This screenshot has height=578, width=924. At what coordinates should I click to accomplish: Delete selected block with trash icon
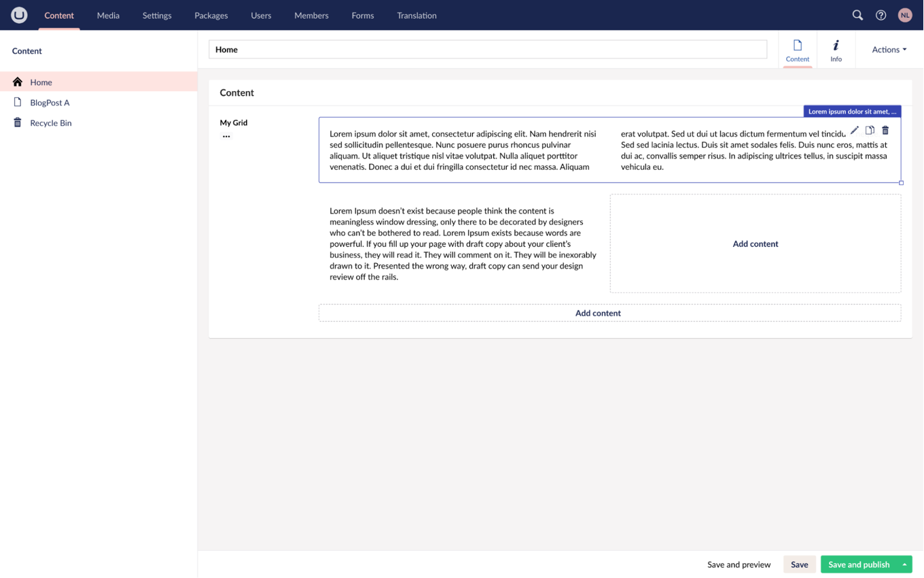click(885, 130)
